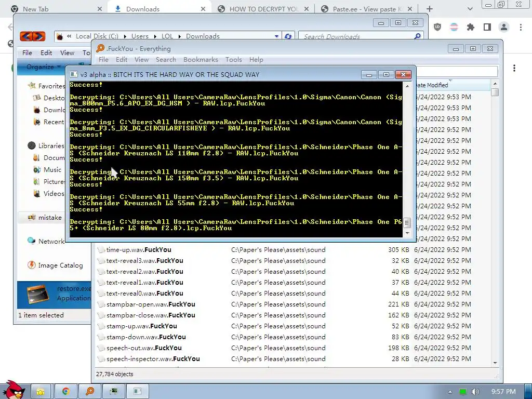Show hidden system tray icons

450,392
